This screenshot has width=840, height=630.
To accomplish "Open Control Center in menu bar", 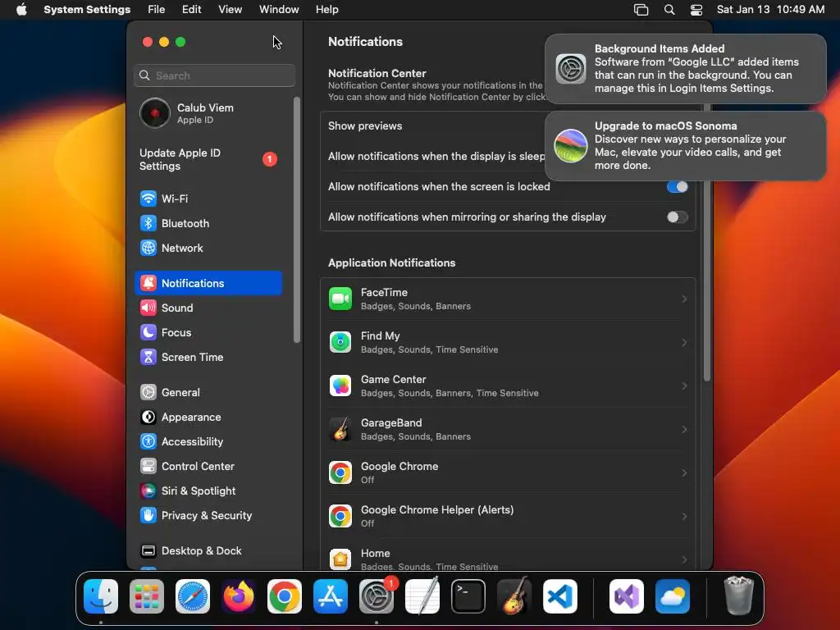I will click(x=696, y=10).
